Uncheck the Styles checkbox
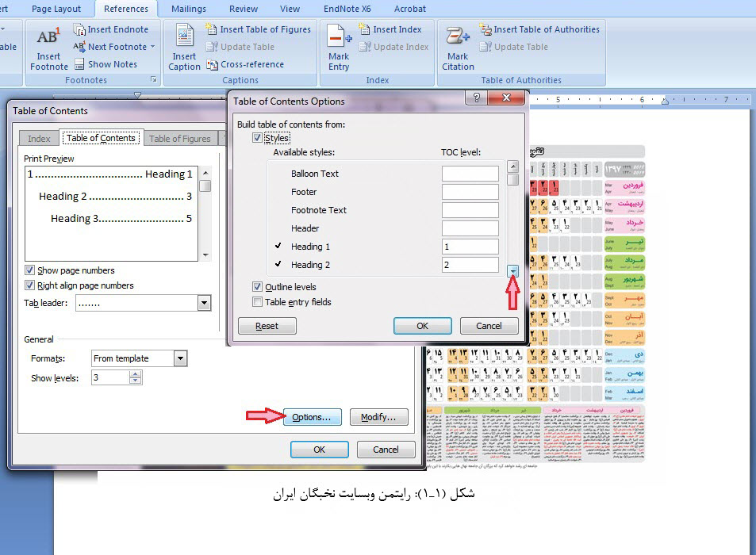 pos(257,138)
